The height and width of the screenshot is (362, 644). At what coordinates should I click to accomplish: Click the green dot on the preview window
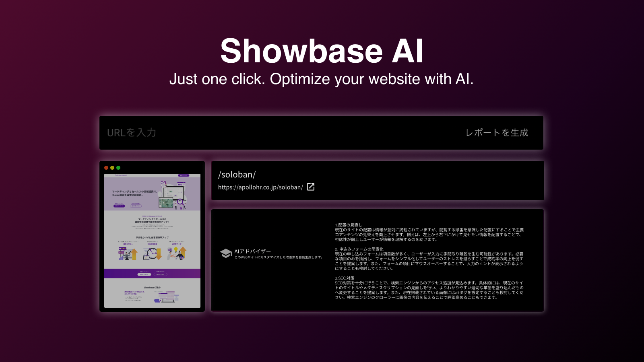coord(118,168)
